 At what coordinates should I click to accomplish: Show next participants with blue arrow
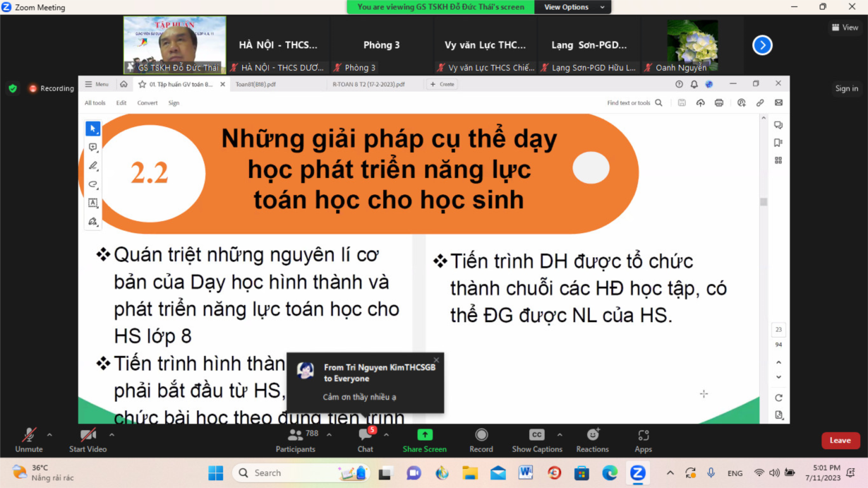762,45
